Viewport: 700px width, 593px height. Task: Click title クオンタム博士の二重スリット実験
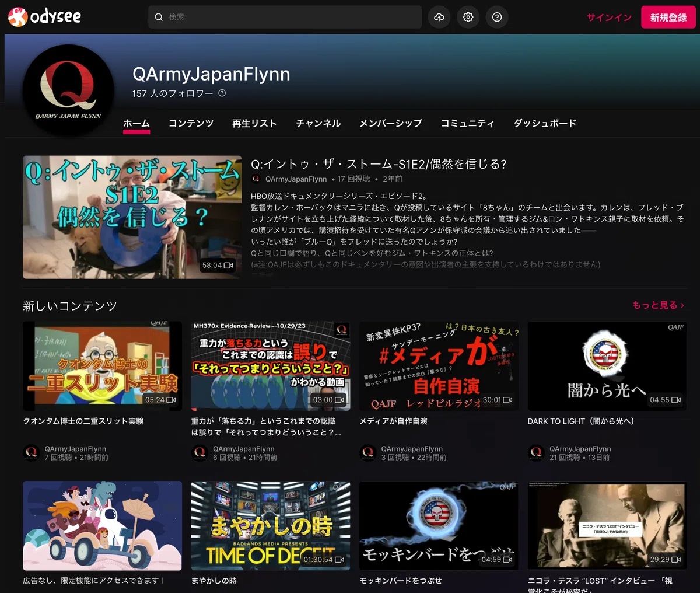pyautogui.click(x=83, y=421)
